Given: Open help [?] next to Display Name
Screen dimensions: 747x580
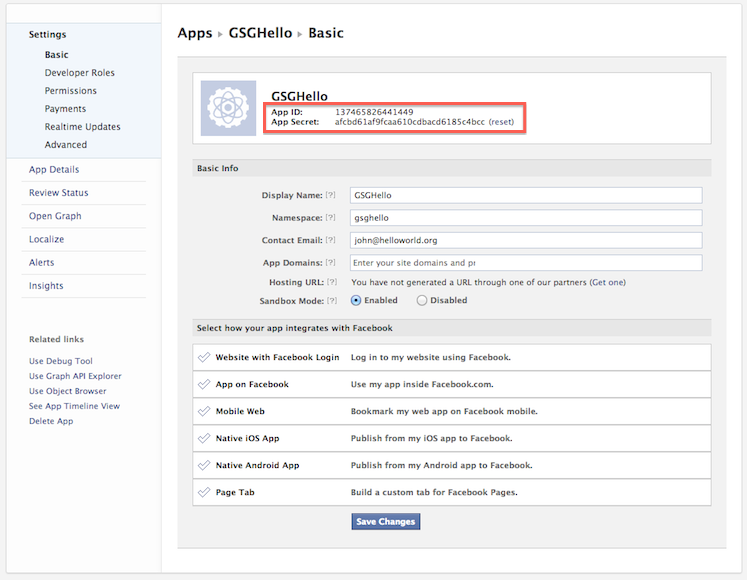Looking at the screenshot, I should (x=330, y=195).
